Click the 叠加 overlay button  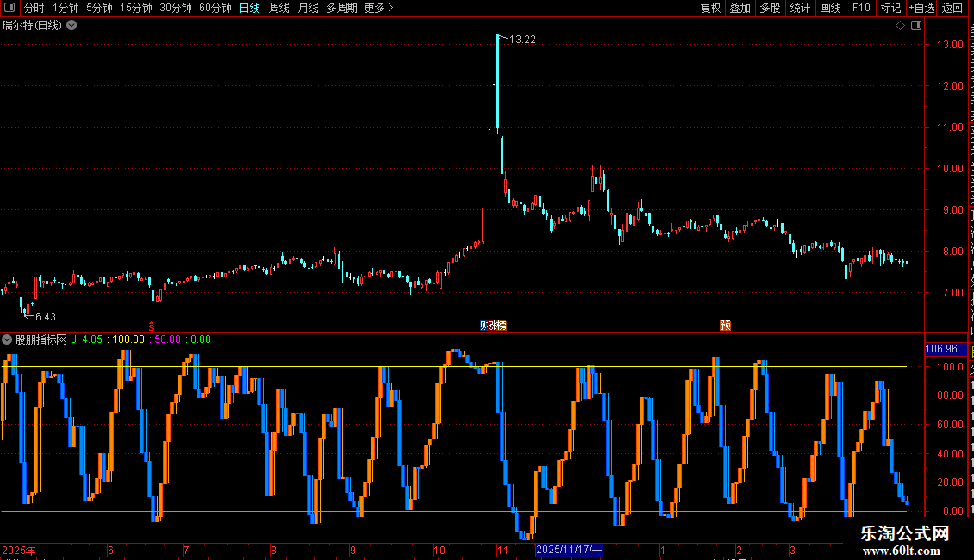click(740, 8)
